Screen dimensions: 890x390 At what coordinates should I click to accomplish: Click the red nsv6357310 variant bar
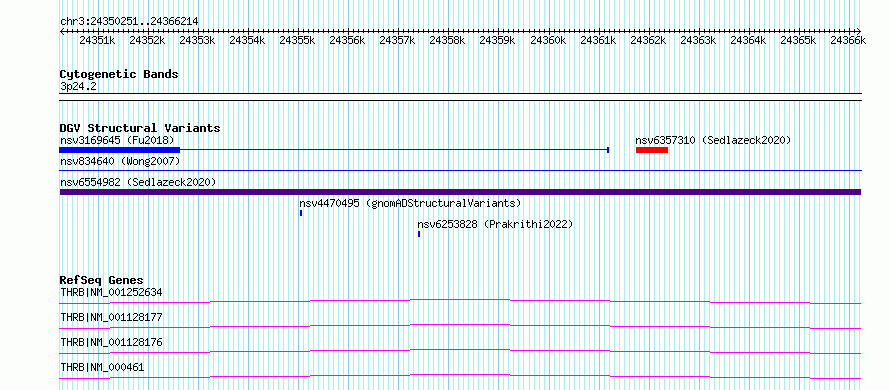click(652, 150)
